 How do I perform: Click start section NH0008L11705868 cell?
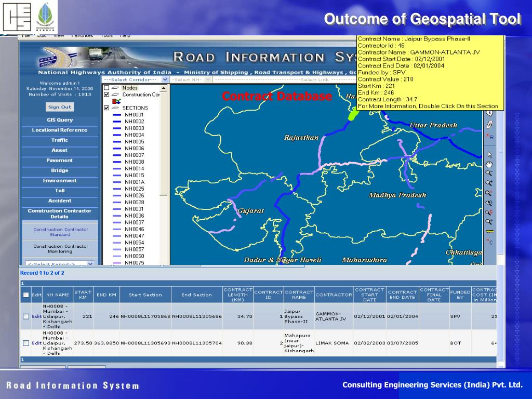(145, 316)
